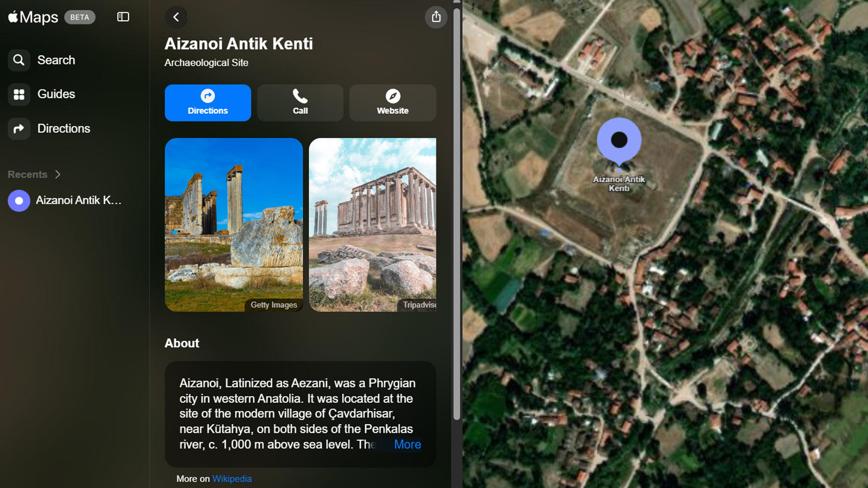Click the Call icon for the site

300,102
